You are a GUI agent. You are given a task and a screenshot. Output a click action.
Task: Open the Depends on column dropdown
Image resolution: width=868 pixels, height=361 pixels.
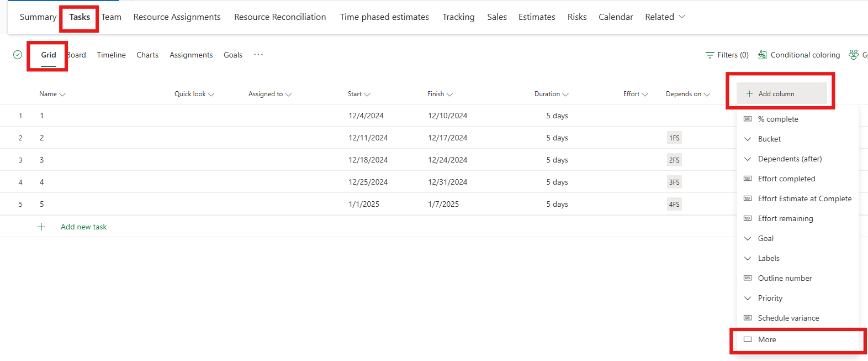point(707,95)
